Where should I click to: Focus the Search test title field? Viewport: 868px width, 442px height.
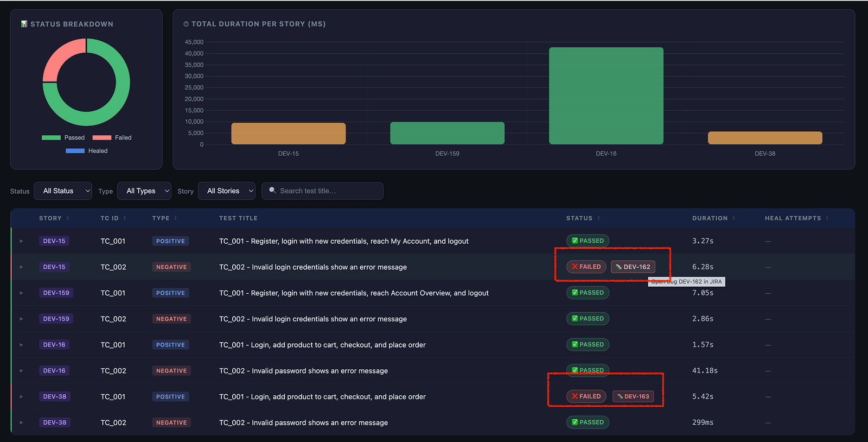tap(322, 191)
